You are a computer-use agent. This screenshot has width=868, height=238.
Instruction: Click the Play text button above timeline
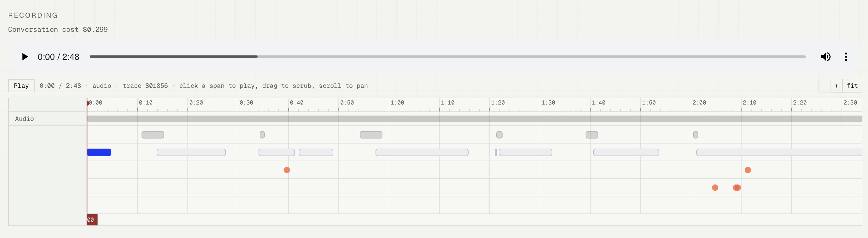coord(21,86)
